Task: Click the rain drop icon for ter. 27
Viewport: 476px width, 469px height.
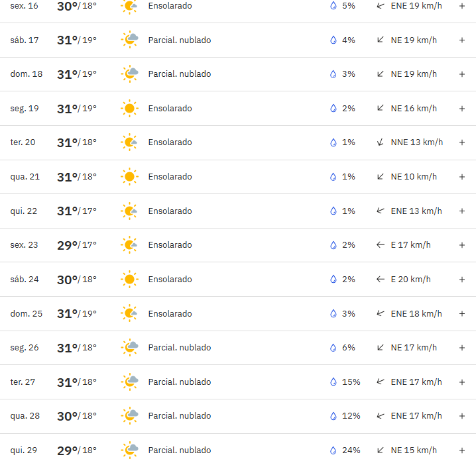Action: 333,382
